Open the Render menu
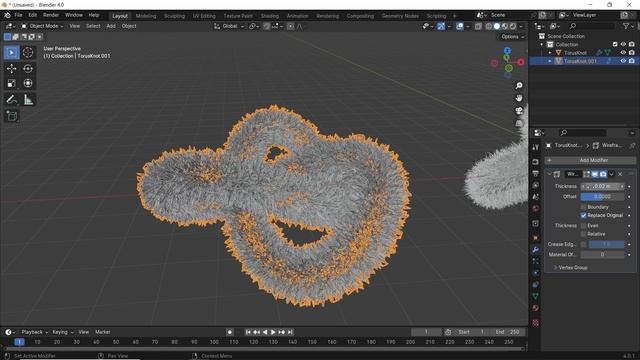This screenshot has width=640, height=360. coord(51,15)
